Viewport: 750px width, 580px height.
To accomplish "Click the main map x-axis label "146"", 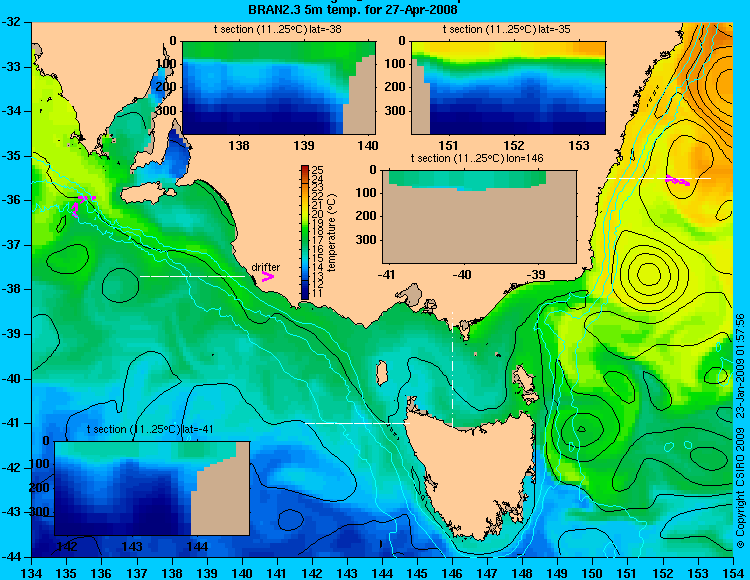I will [452, 573].
